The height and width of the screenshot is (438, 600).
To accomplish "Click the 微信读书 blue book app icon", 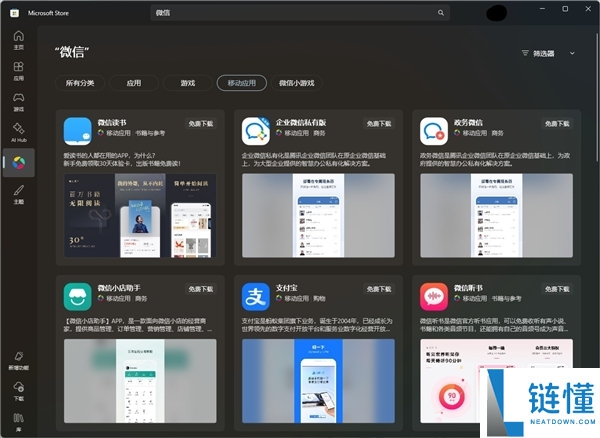I will coord(78,131).
